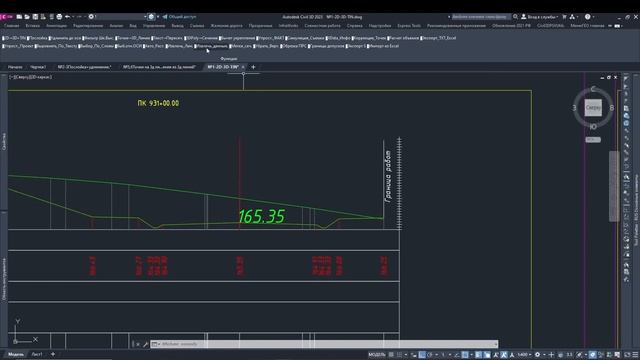Run the Удлинить до оси command
Viewport: 640px width, 360px height.
tap(65, 38)
